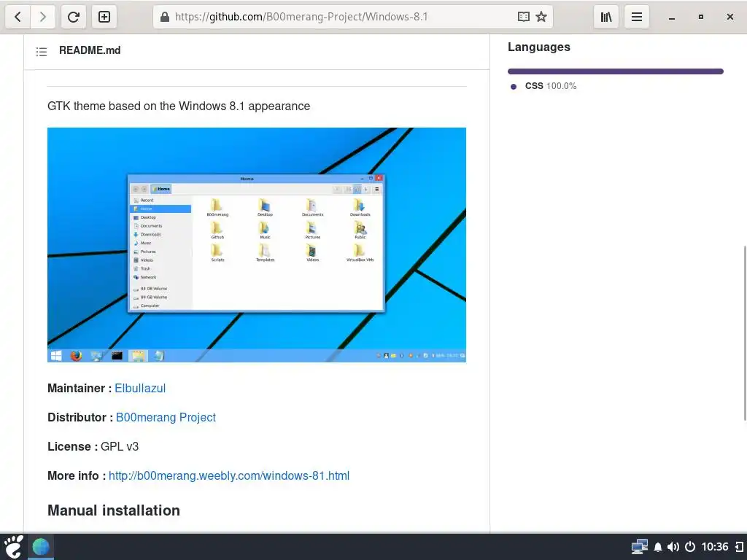This screenshot has height=560, width=747.
Task: Open a new tab with the plus button
Action: pyautogui.click(x=104, y=17)
